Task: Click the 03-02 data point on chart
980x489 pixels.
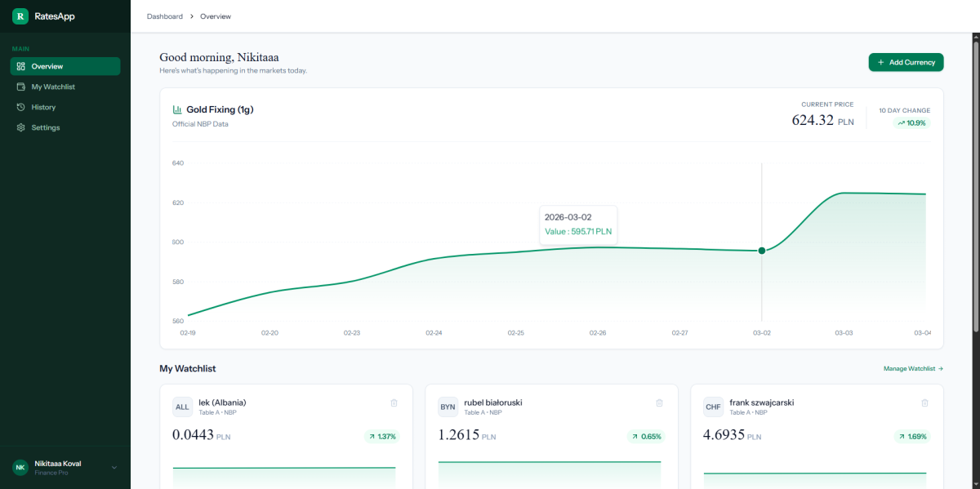Action: [x=762, y=251]
